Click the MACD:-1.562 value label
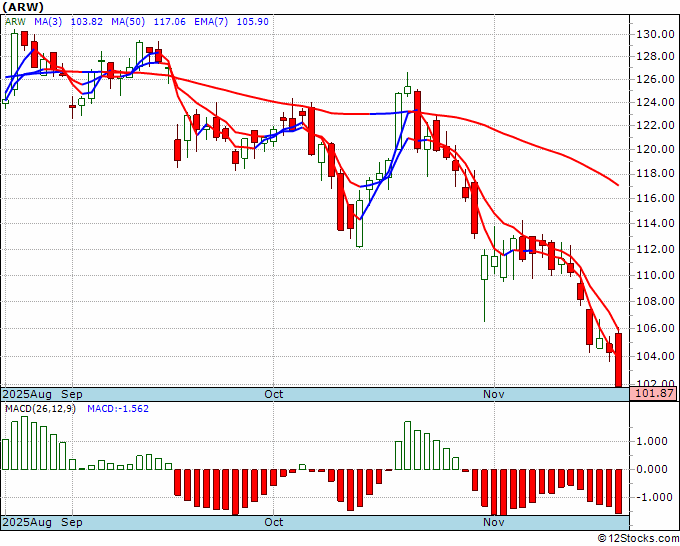This screenshot has height=546, width=680. click(118, 409)
